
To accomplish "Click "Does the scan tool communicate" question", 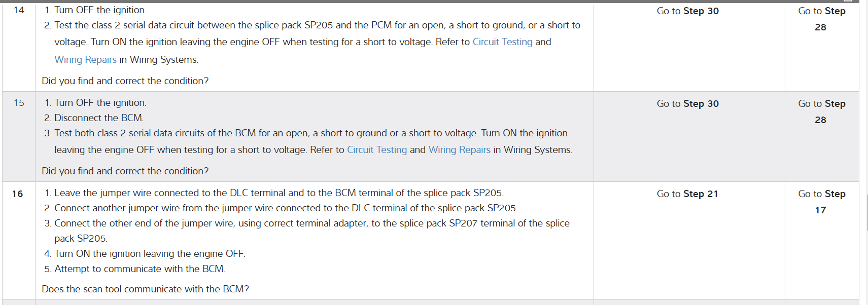I will pos(145,289).
